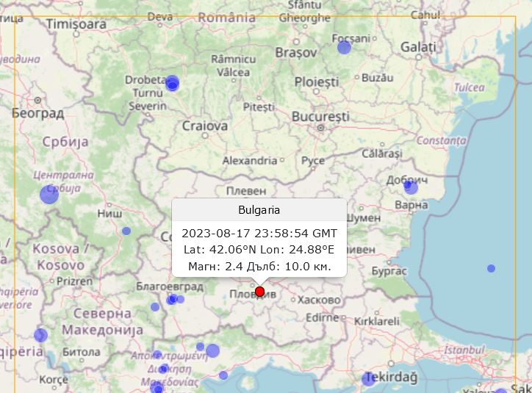Select the blue marker near Tekirdağ
This screenshot has height=393, width=532.
368,379
